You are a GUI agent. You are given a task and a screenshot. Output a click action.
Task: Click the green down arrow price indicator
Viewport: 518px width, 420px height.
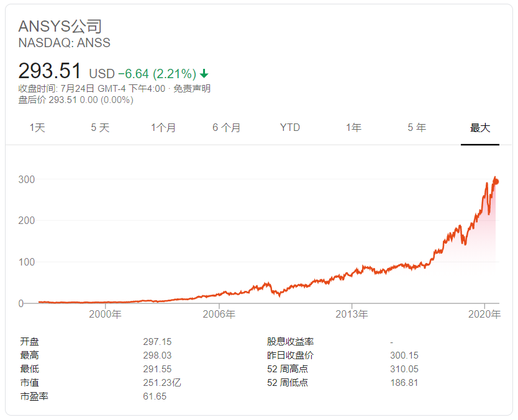204,73
